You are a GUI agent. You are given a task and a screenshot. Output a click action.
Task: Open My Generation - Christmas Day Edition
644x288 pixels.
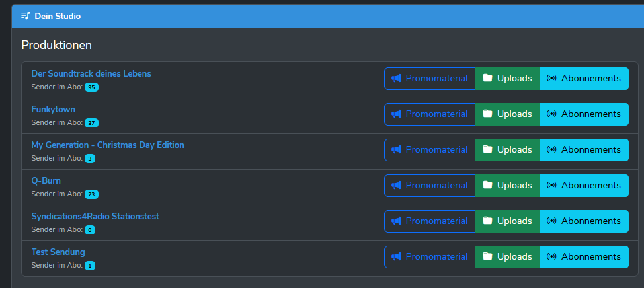click(x=108, y=145)
